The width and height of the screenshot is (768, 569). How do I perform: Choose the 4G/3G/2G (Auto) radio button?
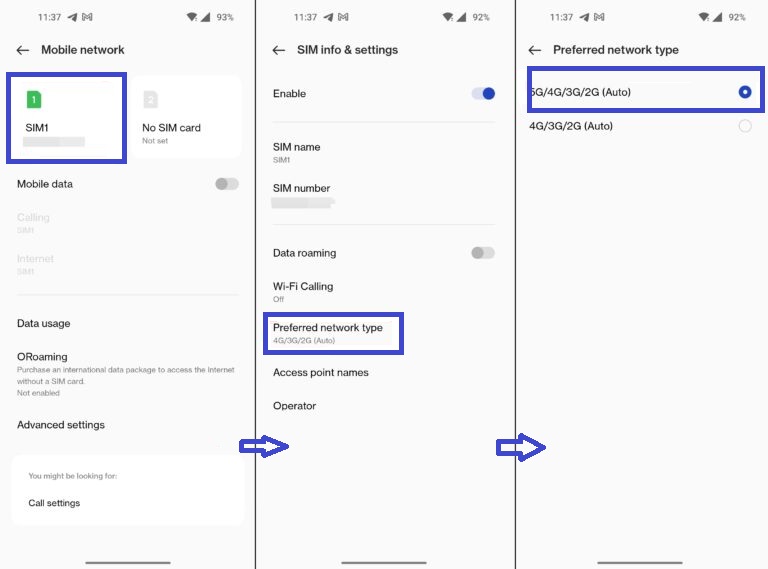coord(744,126)
